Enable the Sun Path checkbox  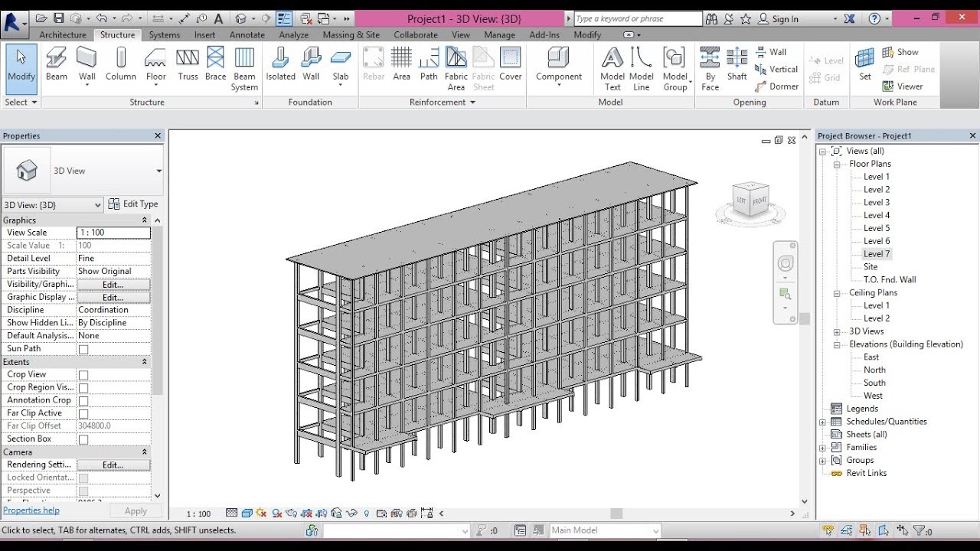click(x=83, y=349)
